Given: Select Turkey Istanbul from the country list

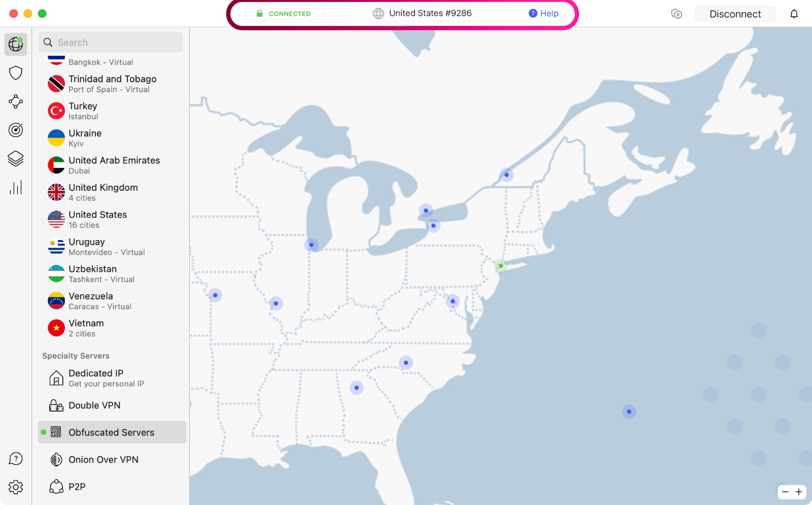Looking at the screenshot, I should click(x=112, y=111).
